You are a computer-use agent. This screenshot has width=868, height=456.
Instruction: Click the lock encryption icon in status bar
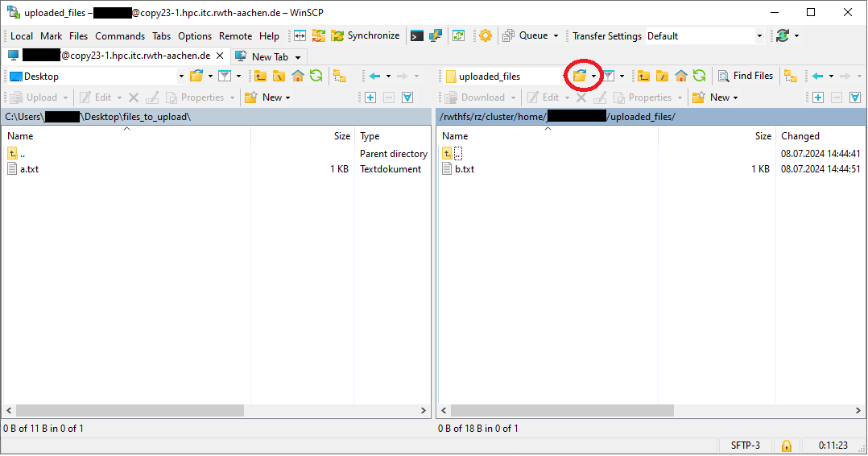[x=786, y=446]
